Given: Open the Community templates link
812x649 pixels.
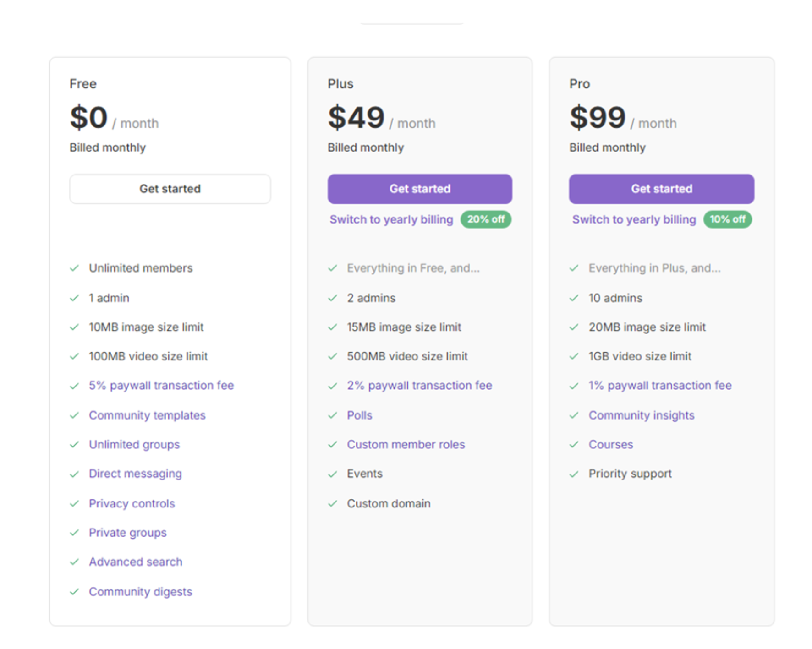Looking at the screenshot, I should (x=147, y=415).
